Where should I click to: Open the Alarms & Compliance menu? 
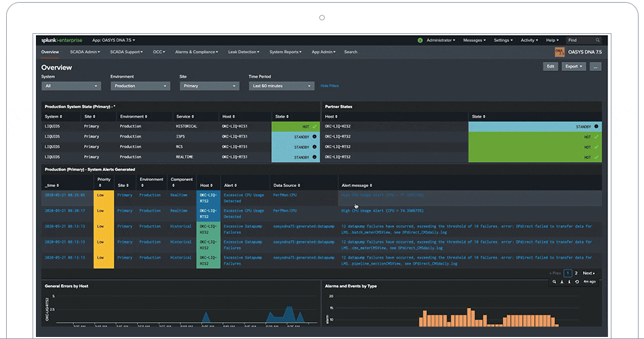[x=197, y=52]
